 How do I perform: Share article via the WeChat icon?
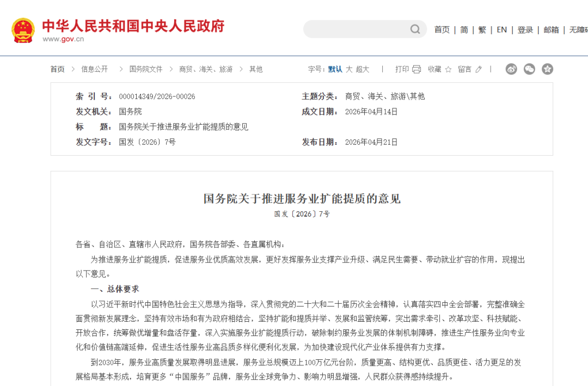click(x=529, y=69)
